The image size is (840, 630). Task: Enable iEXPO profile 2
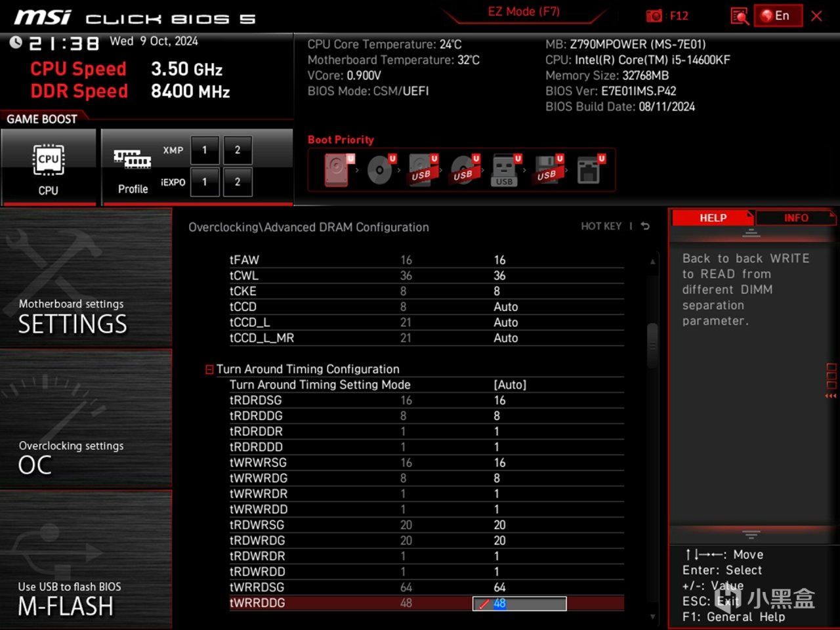point(238,182)
